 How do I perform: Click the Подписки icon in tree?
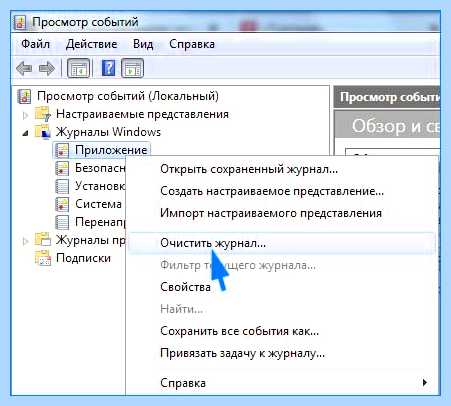click(x=43, y=258)
